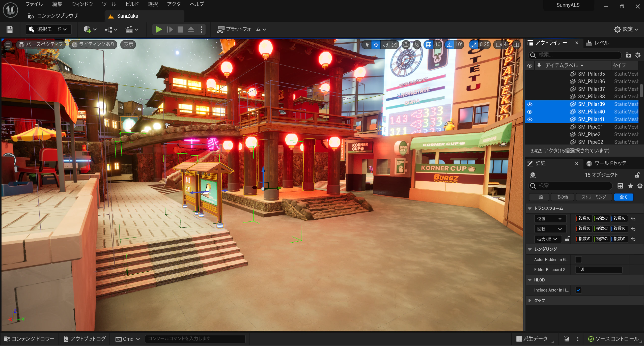Viewport: 644px width, 346px height.
Task: Show only favorites with the star icon
Action: click(x=630, y=186)
